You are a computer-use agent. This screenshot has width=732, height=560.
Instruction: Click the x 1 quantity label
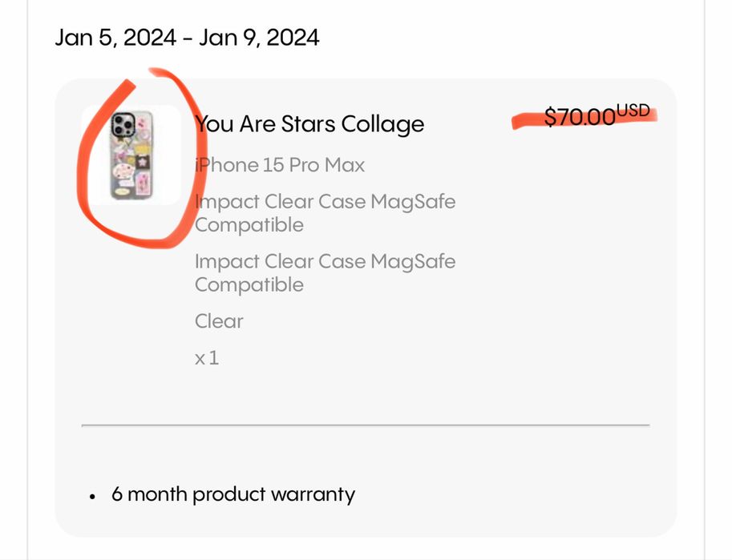click(x=206, y=357)
